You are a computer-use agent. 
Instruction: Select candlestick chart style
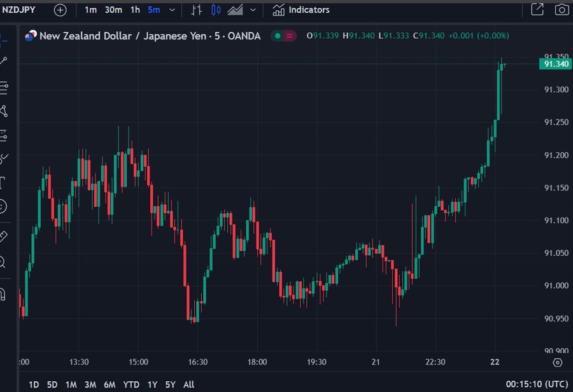215,10
